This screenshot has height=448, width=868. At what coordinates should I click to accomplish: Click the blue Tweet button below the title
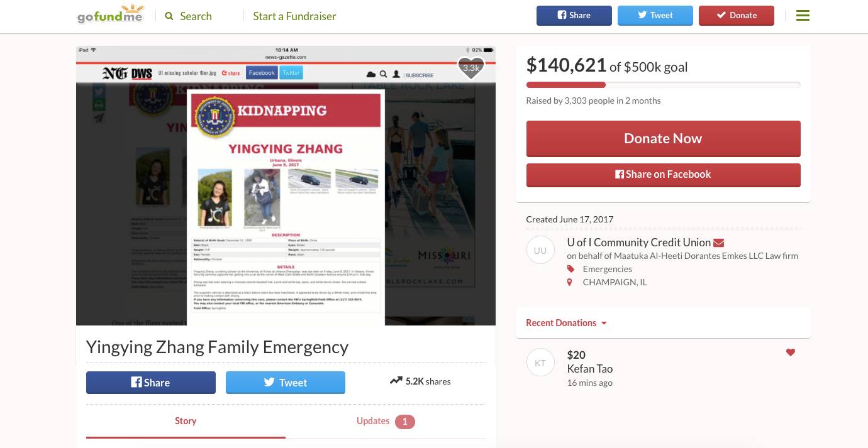[286, 382]
